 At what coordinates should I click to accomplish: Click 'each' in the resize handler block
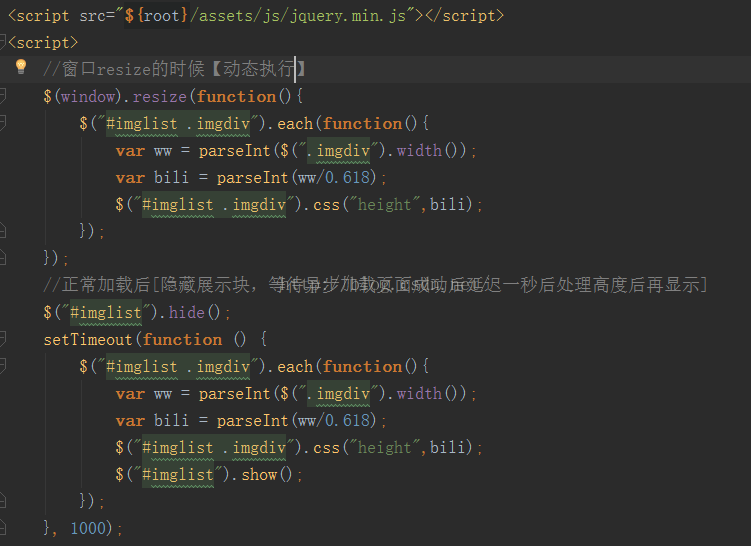point(295,124)
